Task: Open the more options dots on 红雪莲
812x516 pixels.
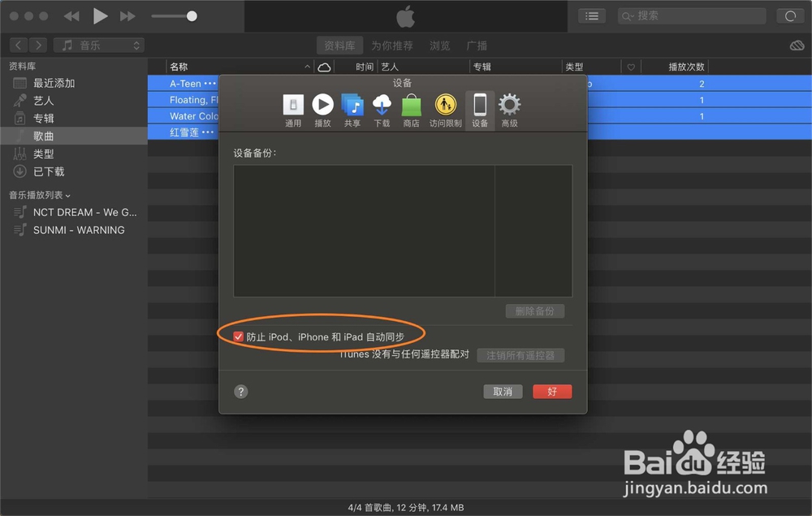Action: pyautogui.click(x=208, y=132)
